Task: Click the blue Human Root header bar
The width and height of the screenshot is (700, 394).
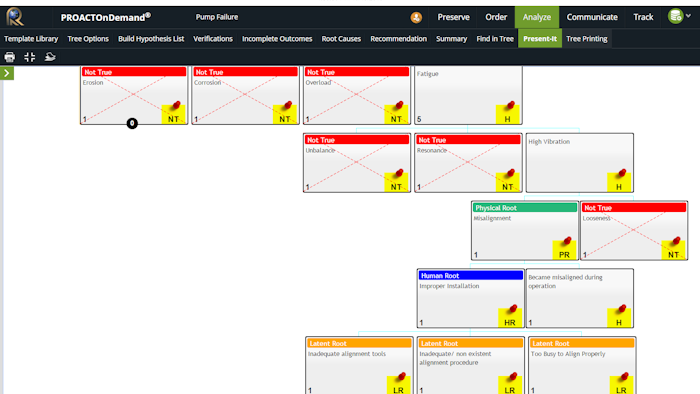Action: (471, 276)
